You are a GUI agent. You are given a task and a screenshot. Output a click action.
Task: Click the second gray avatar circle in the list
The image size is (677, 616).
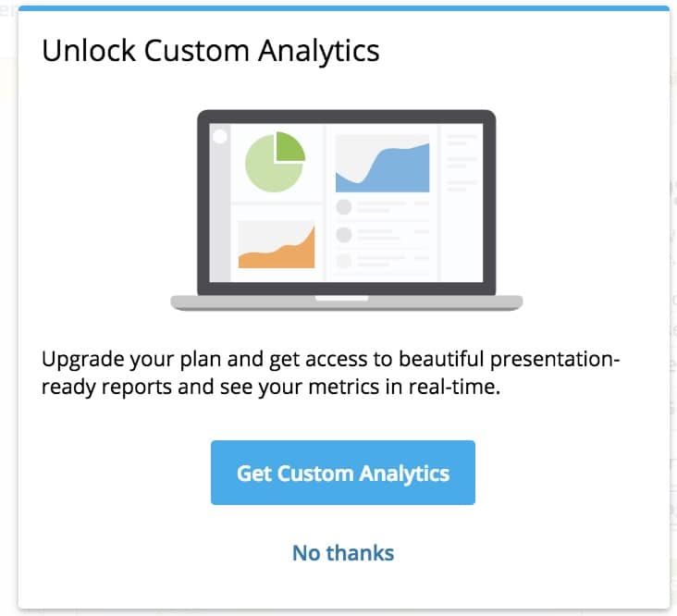tap(344, 235)
